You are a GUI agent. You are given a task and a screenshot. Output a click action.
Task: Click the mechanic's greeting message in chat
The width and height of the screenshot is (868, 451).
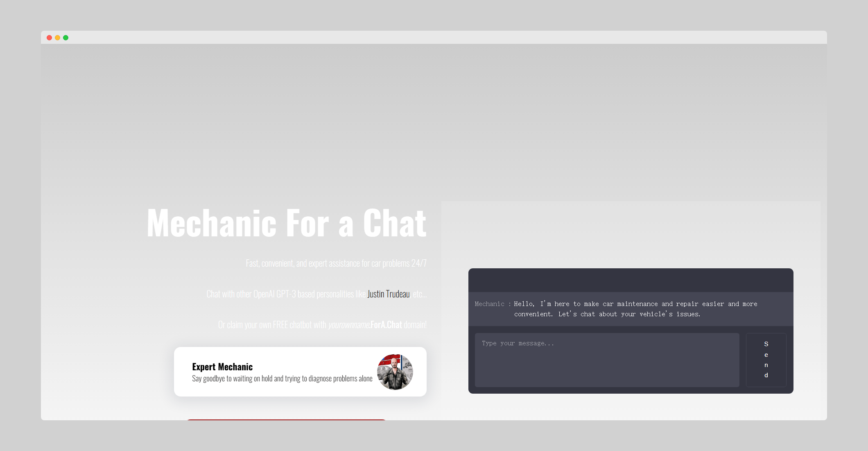[636, 309]
